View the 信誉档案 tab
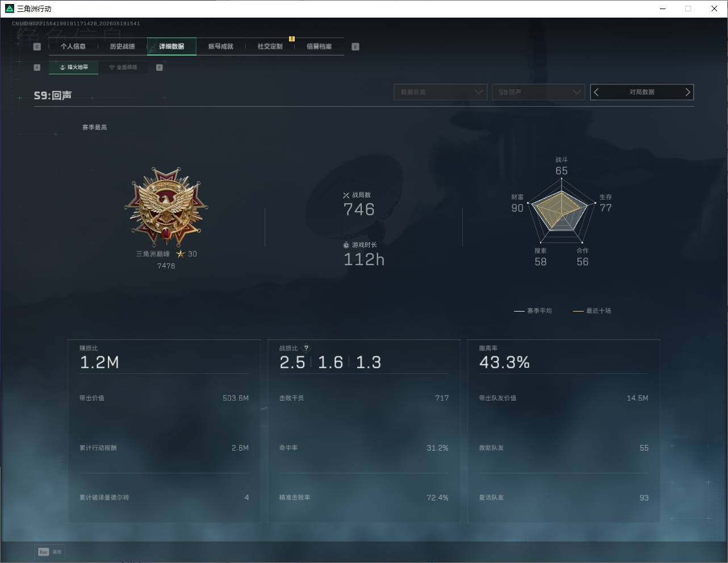Viewport: 728px width, 563px height. pos(319,47)
